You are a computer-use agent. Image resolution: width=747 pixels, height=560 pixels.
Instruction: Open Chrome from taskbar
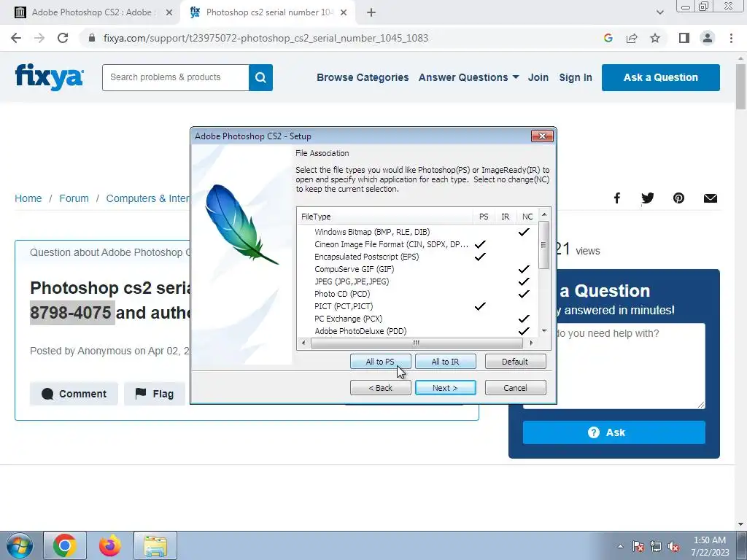65,545
